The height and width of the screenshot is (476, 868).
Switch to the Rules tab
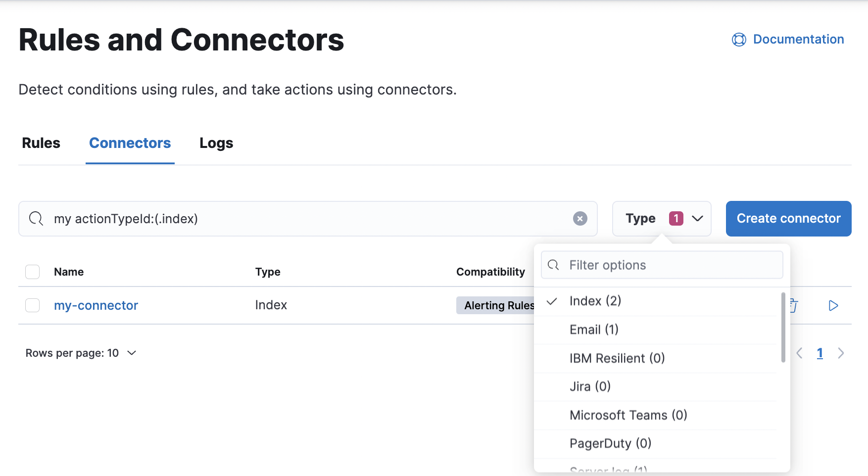[x=41, y=143]
